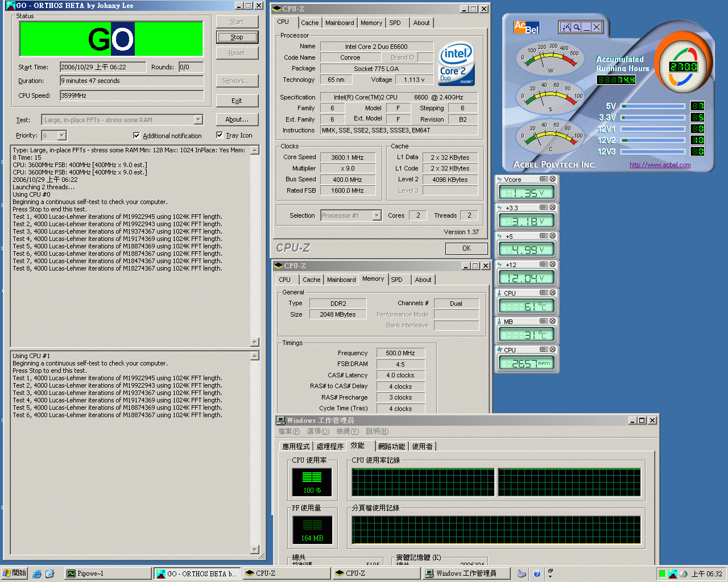Click green tray icon in system tray
This screenshot has height=582, width=728.
(662, 574)
